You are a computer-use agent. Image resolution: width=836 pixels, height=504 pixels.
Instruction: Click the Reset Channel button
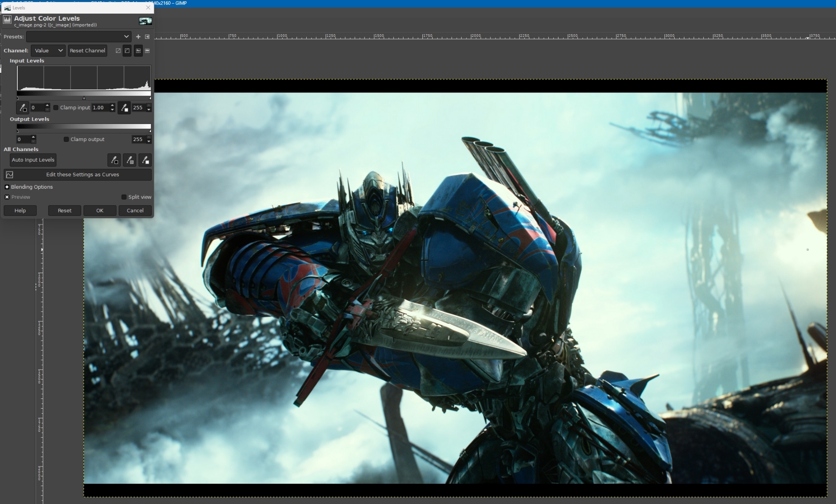pyautogui.click(x=87, y=51)
